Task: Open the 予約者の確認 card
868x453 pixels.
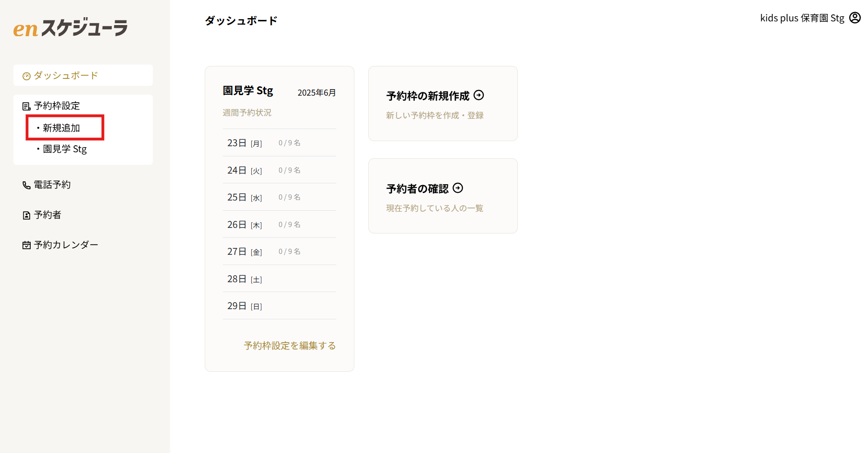Action: point(443,195)
